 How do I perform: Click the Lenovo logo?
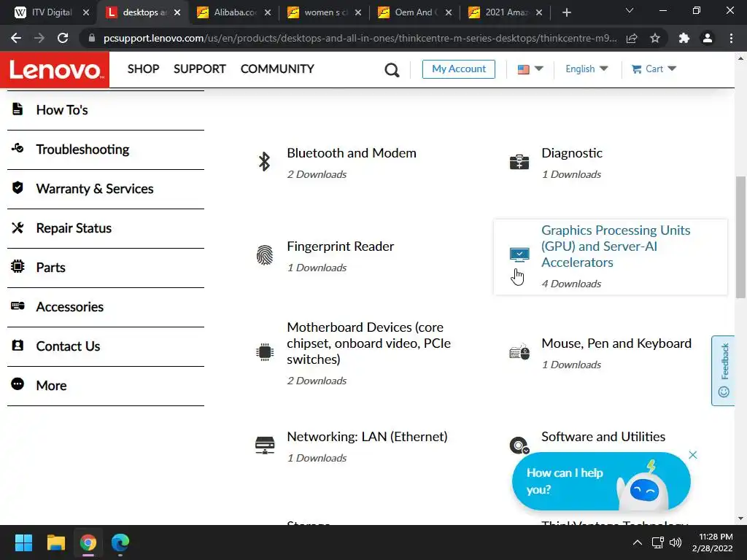tap(54, 69)
